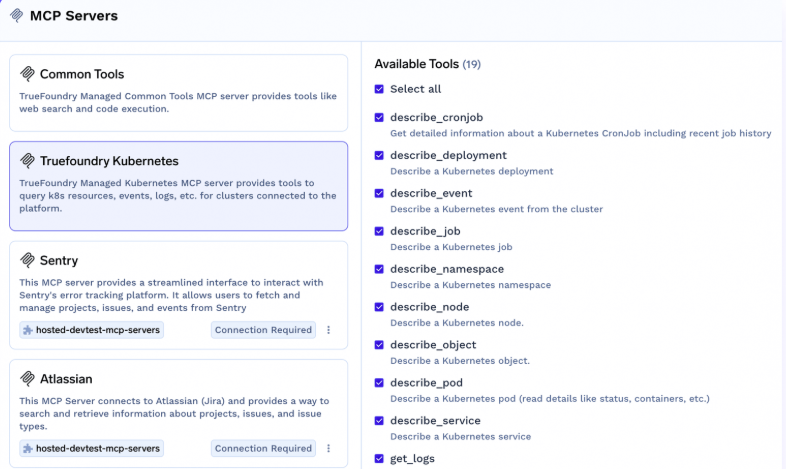Click puzzle icon in Sentry's hosted-devtest-mcp-servers tag
Image resolution: width=786 pixels, height=469 pixels.
pyautogui.click(x=28, y=330)
